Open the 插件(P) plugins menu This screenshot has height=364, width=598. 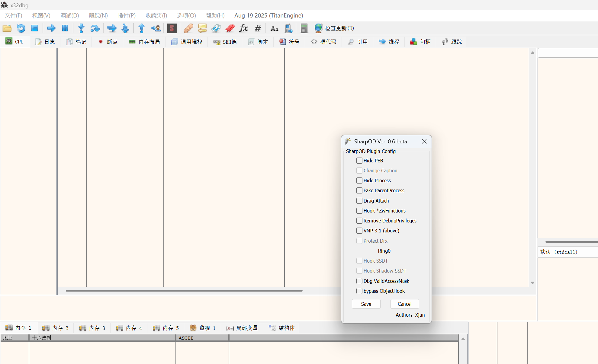127,15
